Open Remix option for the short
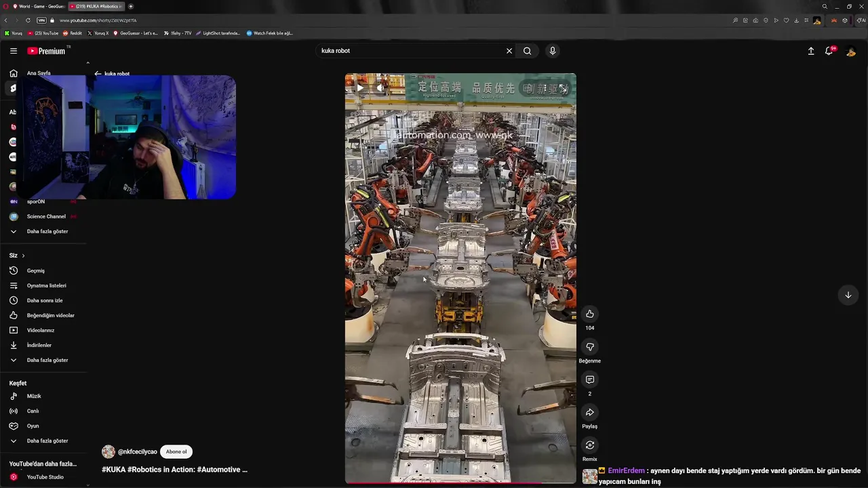Screen dimensions: 868x488 [590, 445]
